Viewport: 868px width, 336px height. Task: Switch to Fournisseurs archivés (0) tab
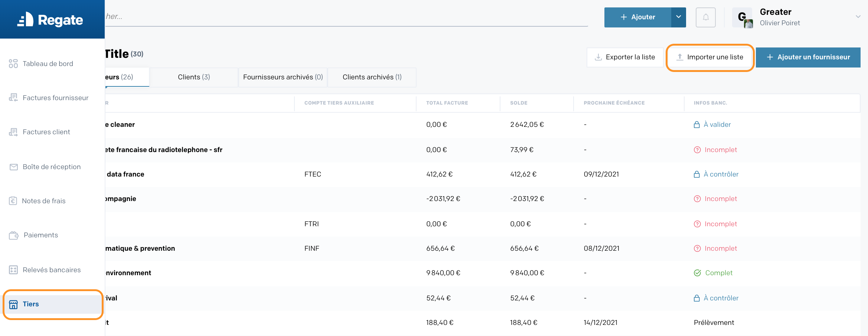point(283,77)
